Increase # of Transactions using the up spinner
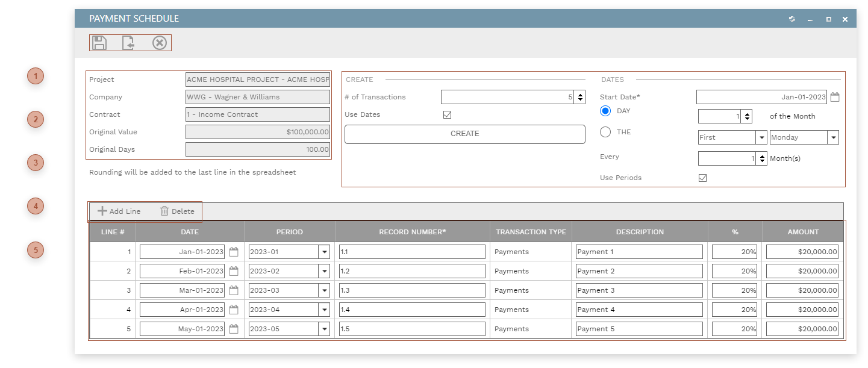This screenshot has height=368, width=868. (579, 93)
